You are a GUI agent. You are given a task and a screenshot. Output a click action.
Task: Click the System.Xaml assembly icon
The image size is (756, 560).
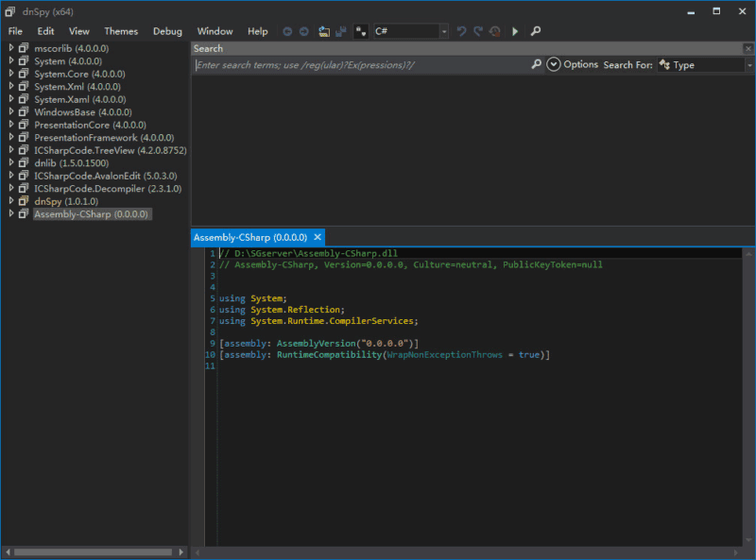click(24, 99)
